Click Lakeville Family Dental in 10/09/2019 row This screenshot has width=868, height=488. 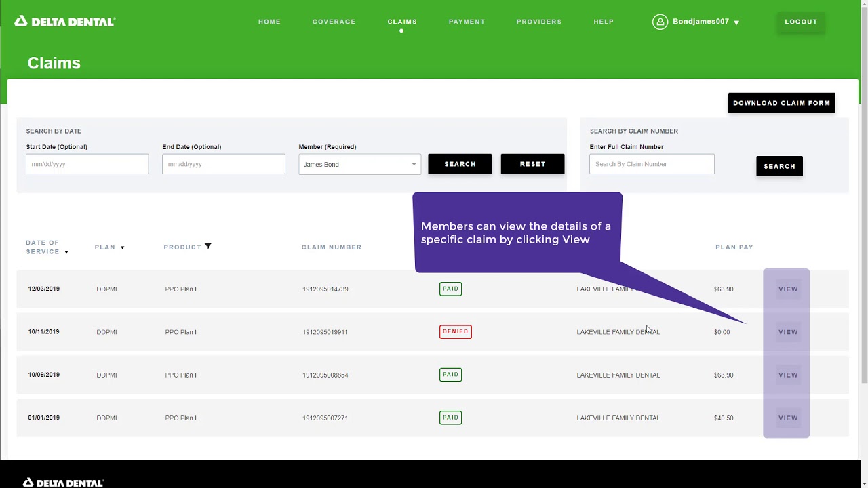618,375
